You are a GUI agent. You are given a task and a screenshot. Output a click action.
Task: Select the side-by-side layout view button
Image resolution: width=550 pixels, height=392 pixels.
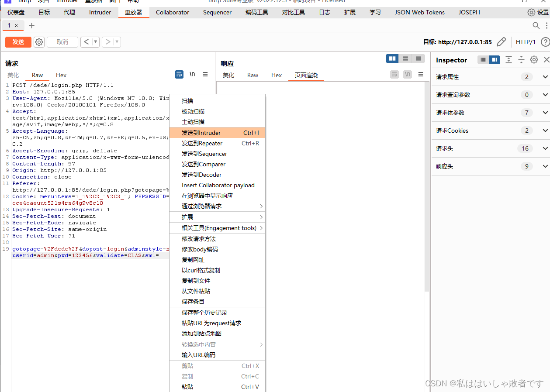[x=392, y=58]
